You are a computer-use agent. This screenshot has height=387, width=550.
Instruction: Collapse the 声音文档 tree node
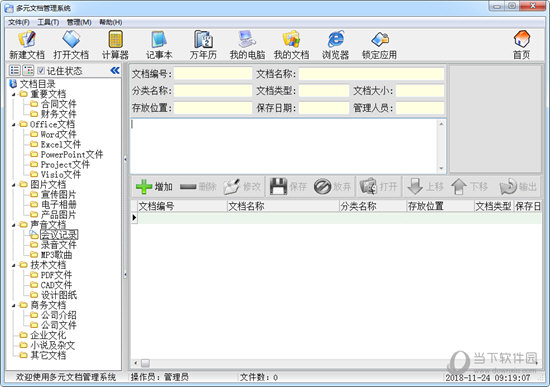[x=14, y=225]
